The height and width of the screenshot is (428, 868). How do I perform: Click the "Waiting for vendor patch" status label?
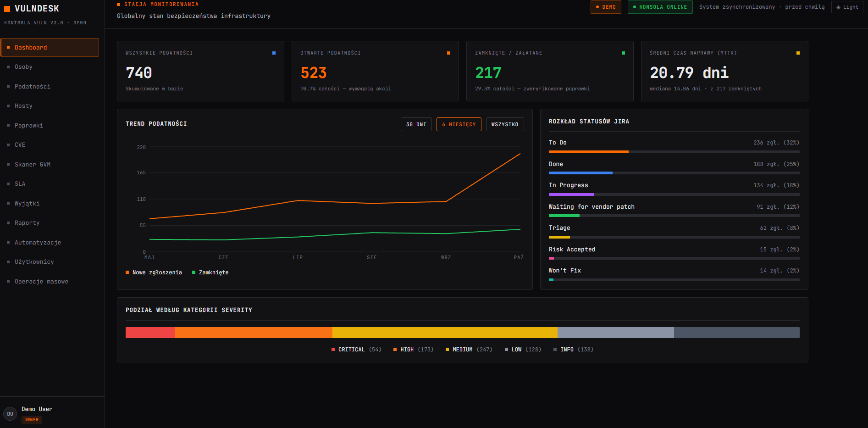[x=592, y=207]
